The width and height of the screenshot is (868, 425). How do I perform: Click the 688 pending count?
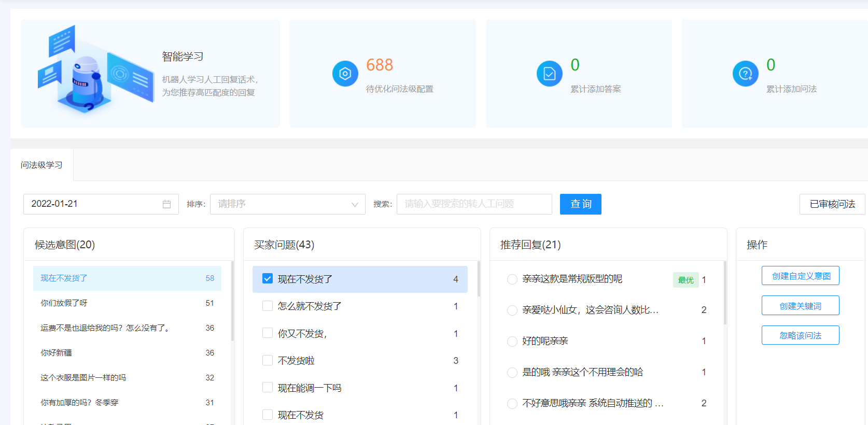pos(380,65)
